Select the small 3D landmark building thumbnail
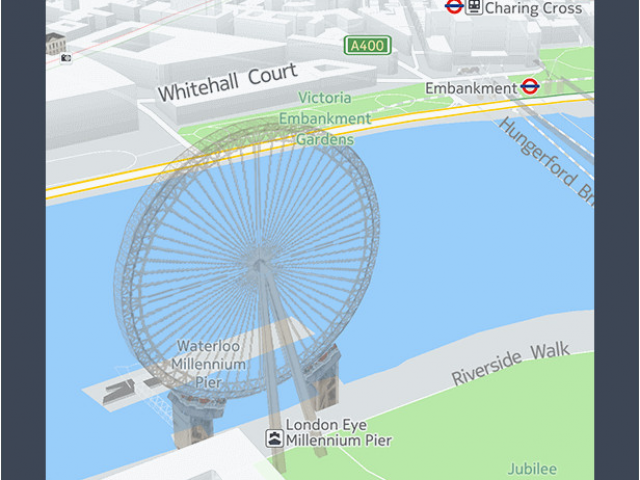 tap(56, 44)
